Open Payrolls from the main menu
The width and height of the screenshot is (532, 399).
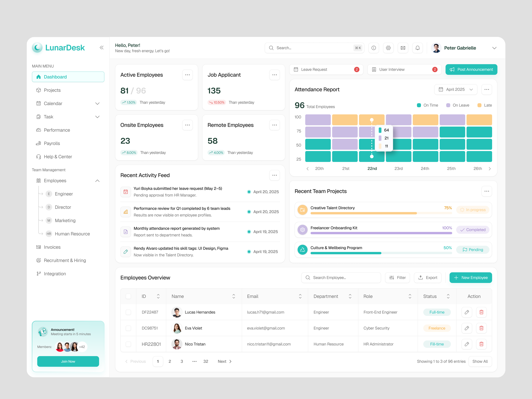tap(52, 143)
